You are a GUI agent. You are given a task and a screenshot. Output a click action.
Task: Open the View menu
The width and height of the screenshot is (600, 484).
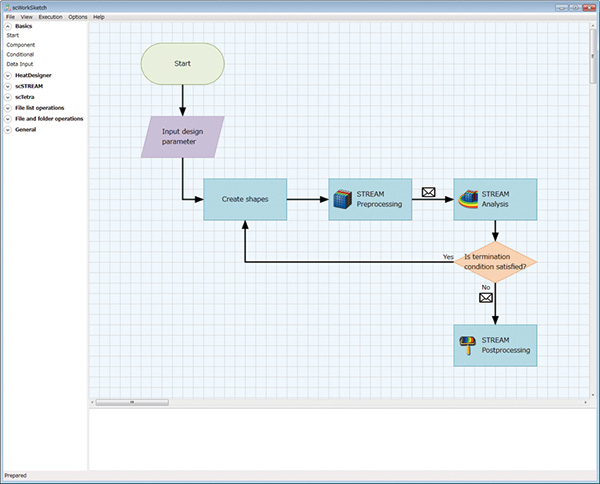point(26,17)
